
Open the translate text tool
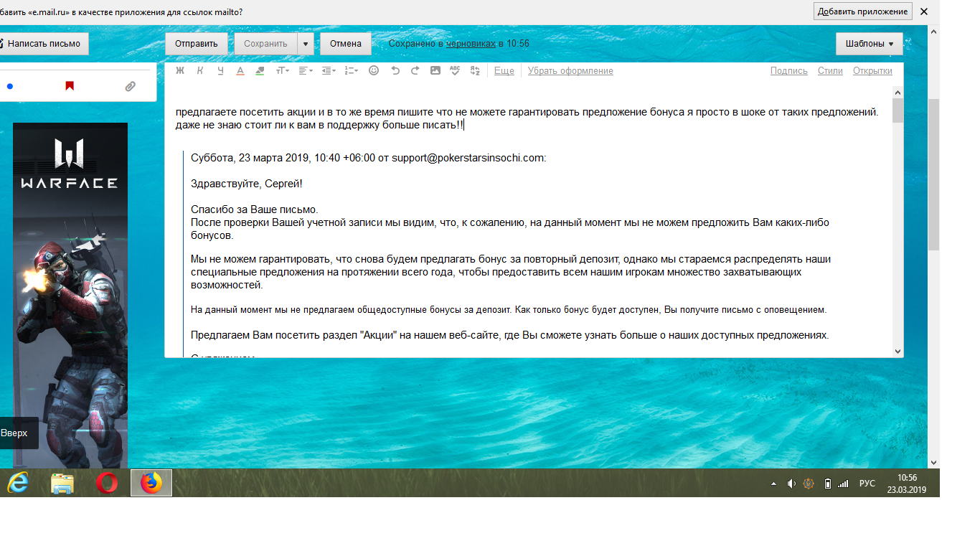tap(475, 71)
